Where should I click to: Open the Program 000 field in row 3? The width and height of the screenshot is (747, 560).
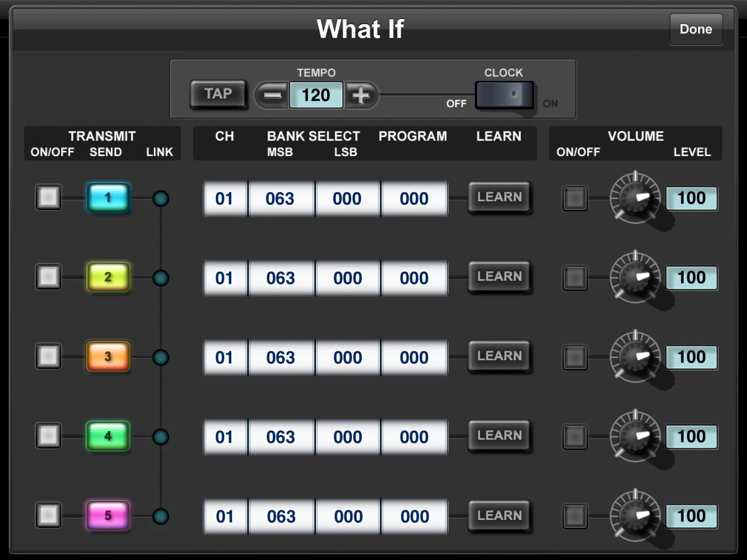pos(414,358)
